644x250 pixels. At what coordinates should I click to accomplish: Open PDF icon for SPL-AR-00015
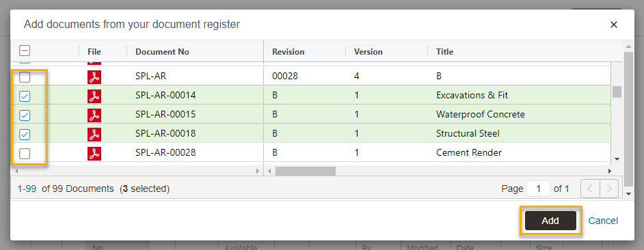click(x=94, y=115)
